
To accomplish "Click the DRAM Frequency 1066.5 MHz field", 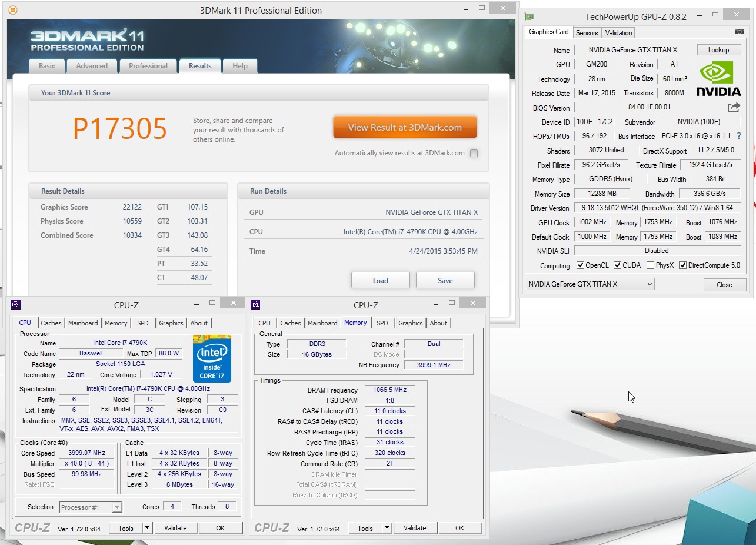I will (389, 390).
